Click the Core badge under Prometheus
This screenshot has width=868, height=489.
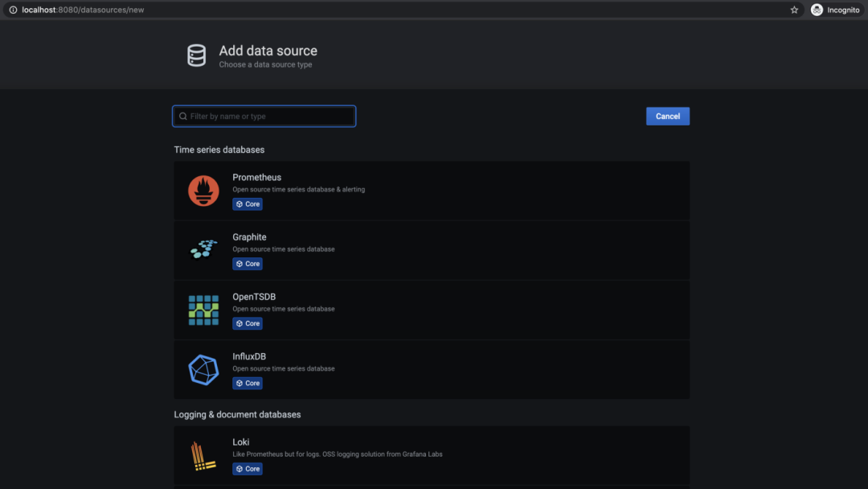(248, 204)
